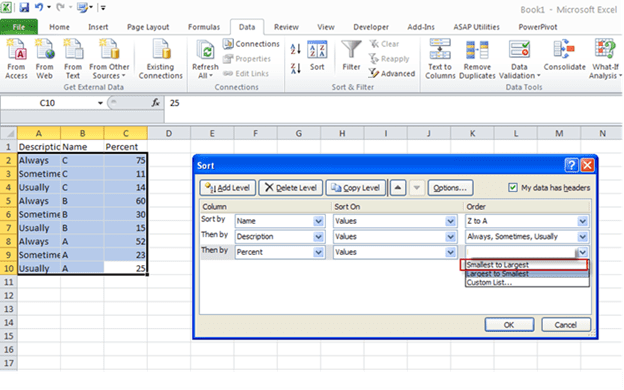Viewport: 624px width, 390px height.
Task: Open the Developer tab
Action: tap(371, 27)
